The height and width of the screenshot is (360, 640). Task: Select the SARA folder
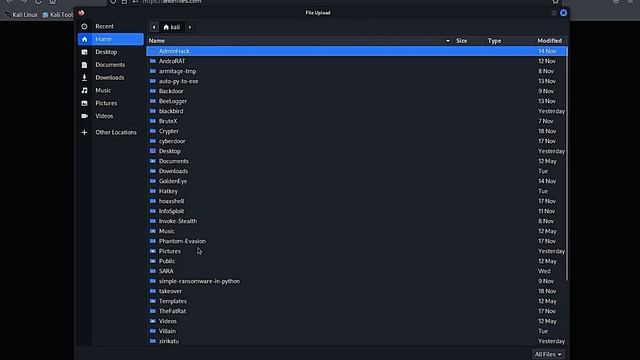coord(357,271)
